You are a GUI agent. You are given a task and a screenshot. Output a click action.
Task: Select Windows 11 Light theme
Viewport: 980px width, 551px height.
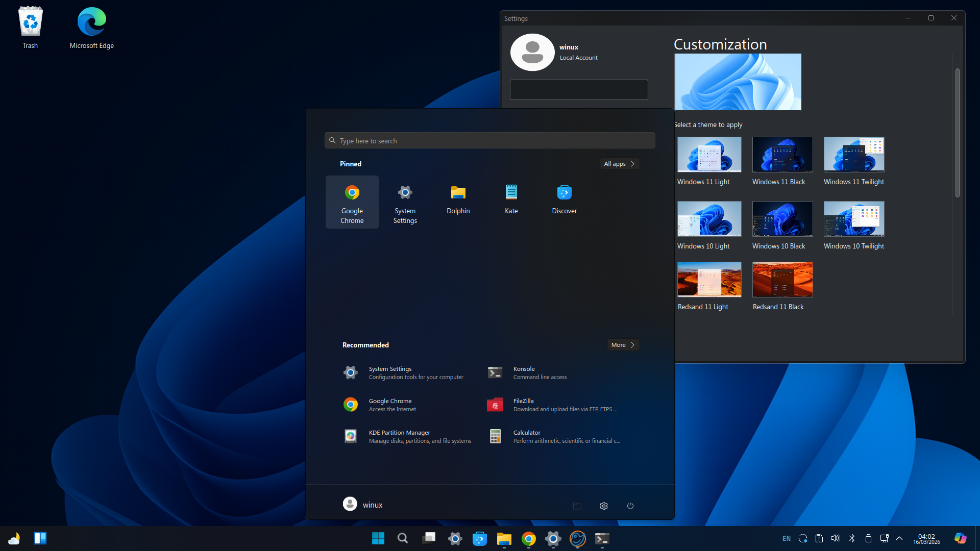[x=709, y=155]
